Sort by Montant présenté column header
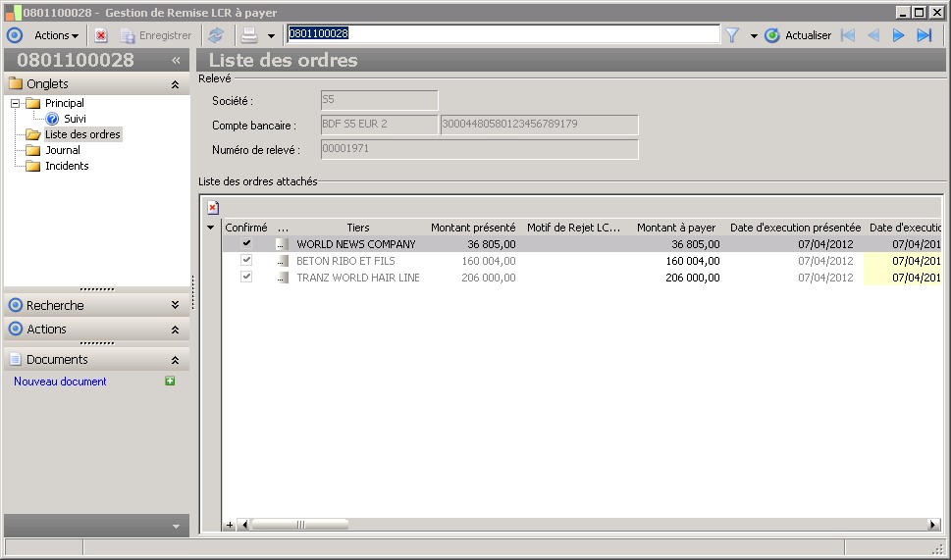Screen dimensions: 951x560 pyautogui.click(x=473, y=228)
